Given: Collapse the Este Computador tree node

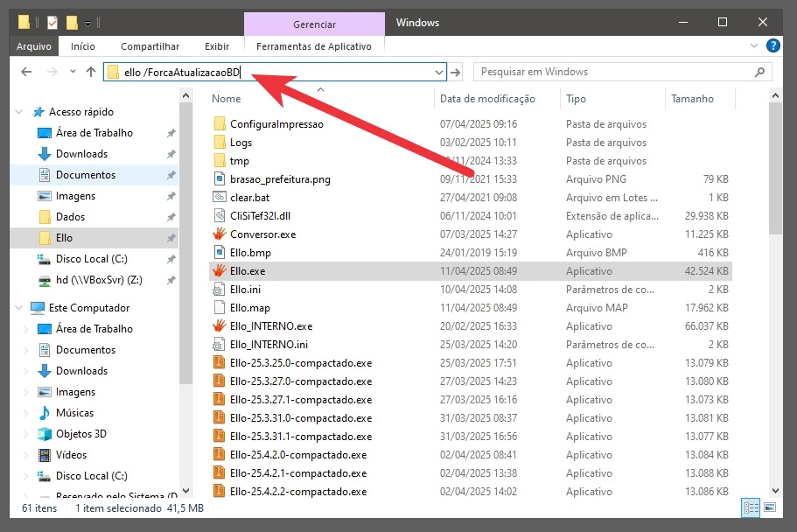Looking at the screenshot, I should coord(19,308).
